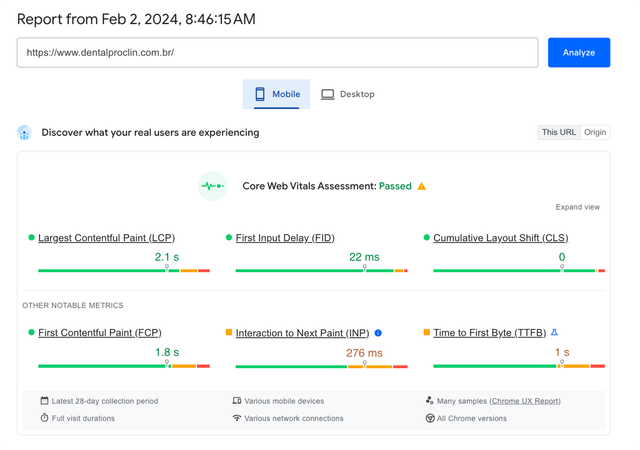
Task: Open the Largest Contentful Paint (LCP) link
Action: [107, 238]
